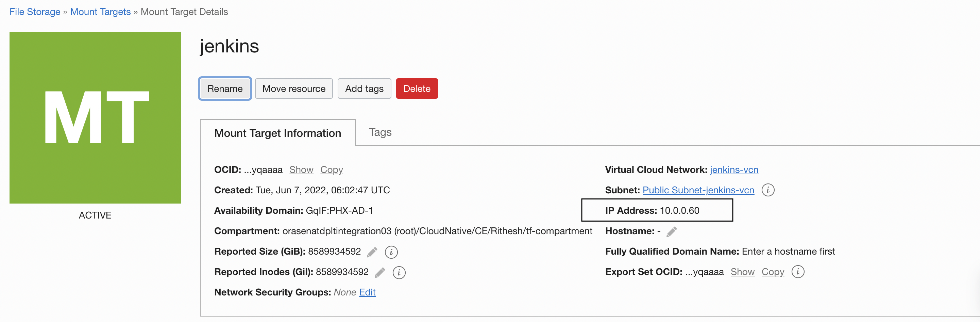Rename the jenkins mount target
The width and height of the screenshot is (980, 322).
225,88
